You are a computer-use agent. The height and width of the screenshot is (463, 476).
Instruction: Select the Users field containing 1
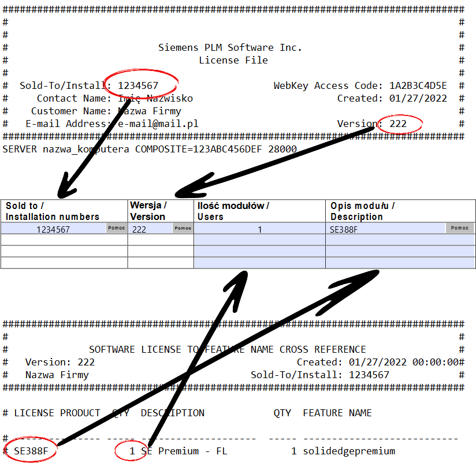[259, 229]
